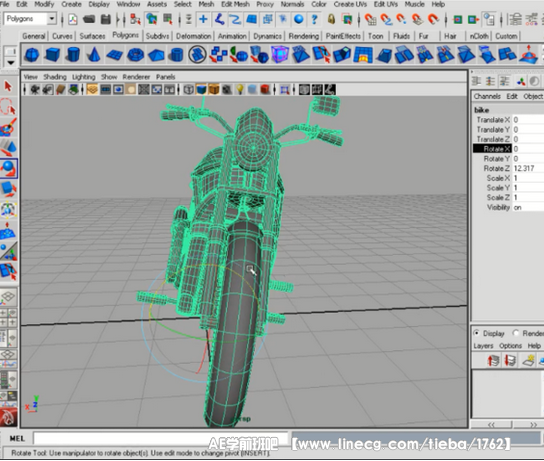The image size is (544, 461).
Task: Click the question mark help icon
Action: pyautogui.click(x=315, y=19)
